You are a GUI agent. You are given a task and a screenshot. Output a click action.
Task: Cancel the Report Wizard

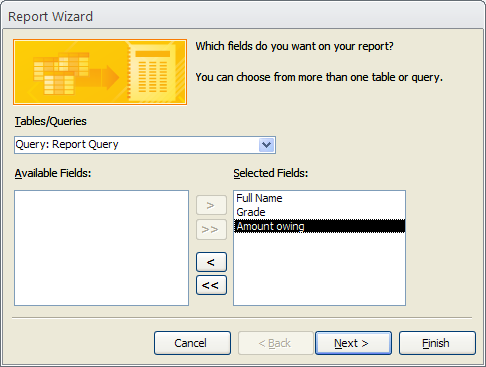pos(192,343)
